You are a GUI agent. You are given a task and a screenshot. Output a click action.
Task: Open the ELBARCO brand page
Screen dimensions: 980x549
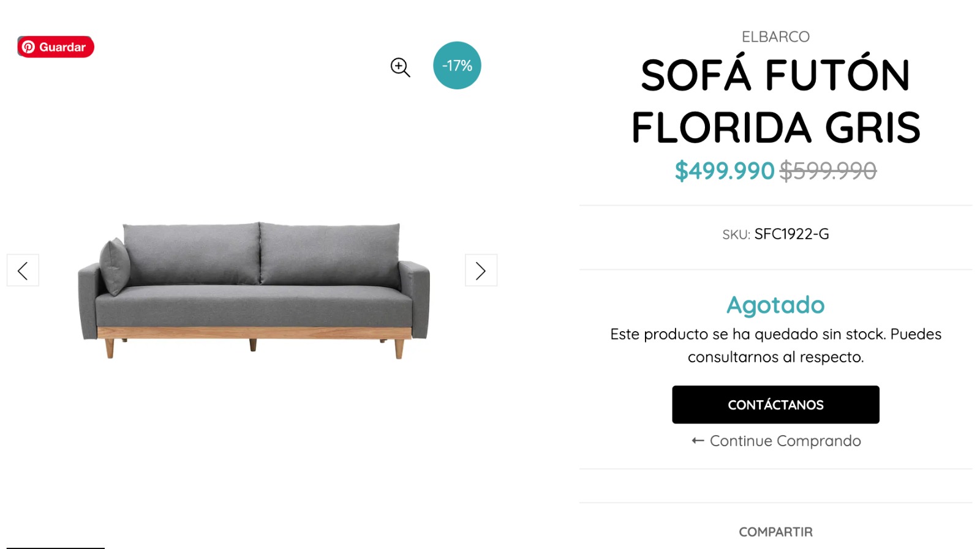pos(775,36)
